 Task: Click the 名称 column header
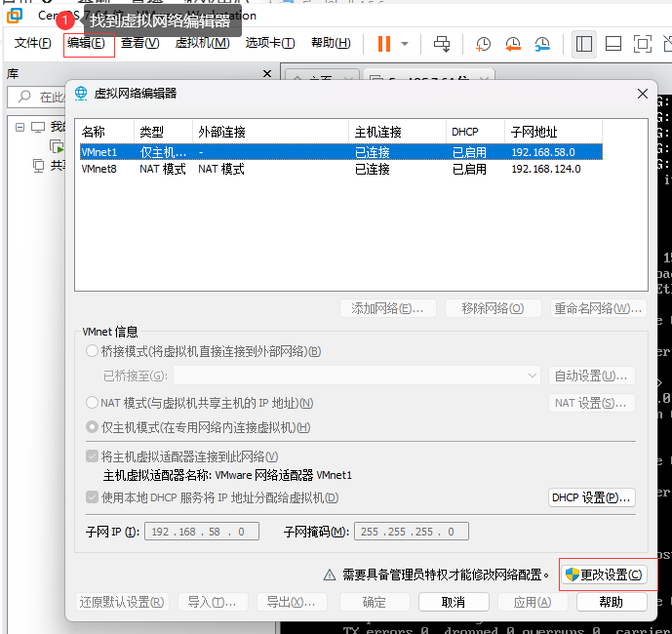(x=106, y=132)
